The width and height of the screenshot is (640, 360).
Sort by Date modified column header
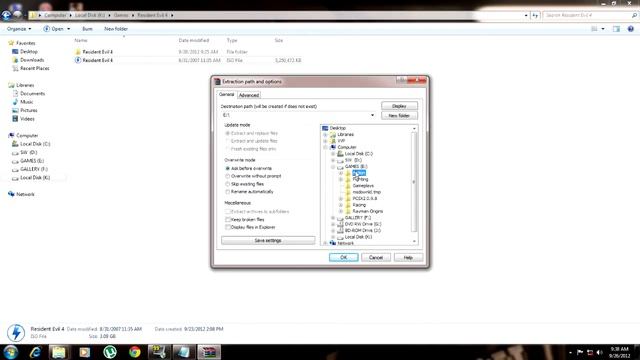pos(194,40)
